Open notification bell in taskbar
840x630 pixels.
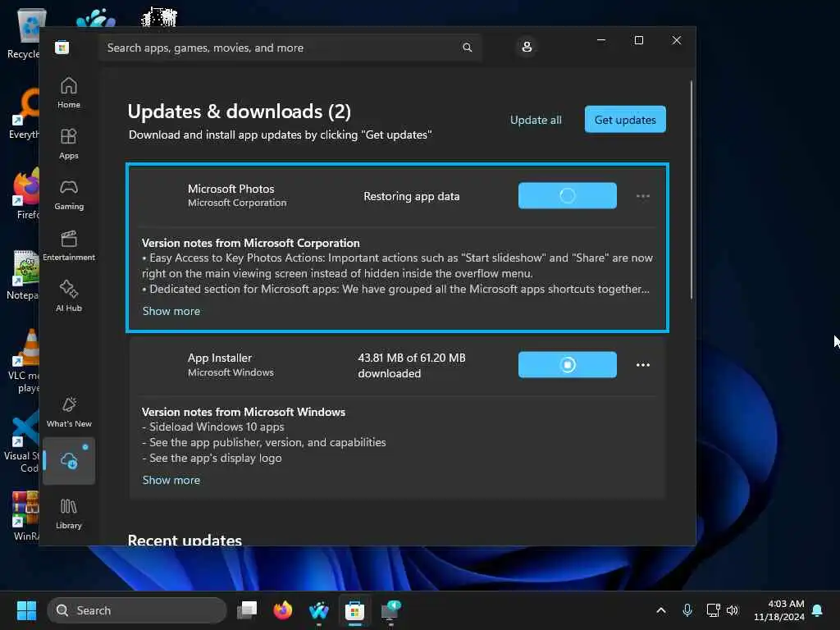[x=818, y=610]
